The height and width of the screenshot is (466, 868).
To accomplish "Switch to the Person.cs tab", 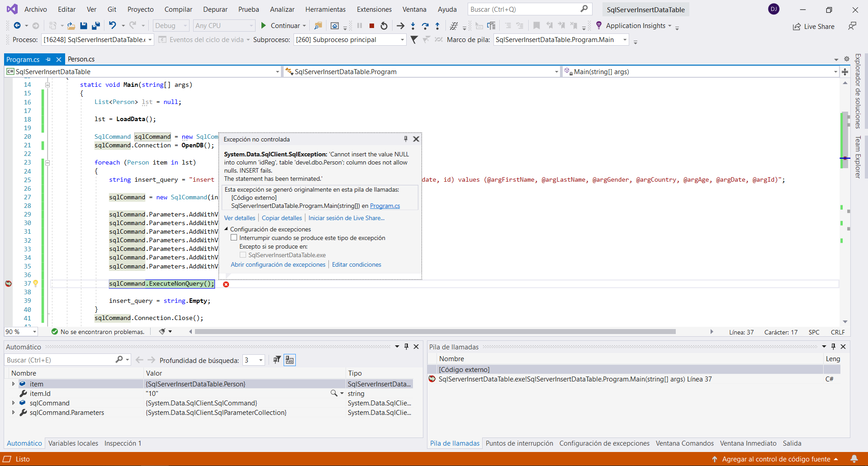I will tap(81, 59).
